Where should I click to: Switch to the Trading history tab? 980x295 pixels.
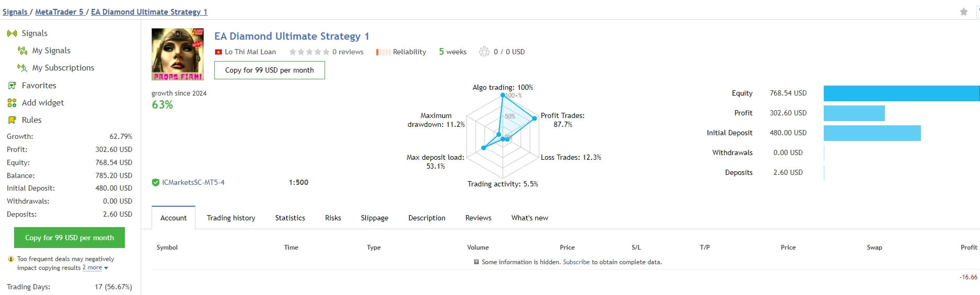pos(231,218)
